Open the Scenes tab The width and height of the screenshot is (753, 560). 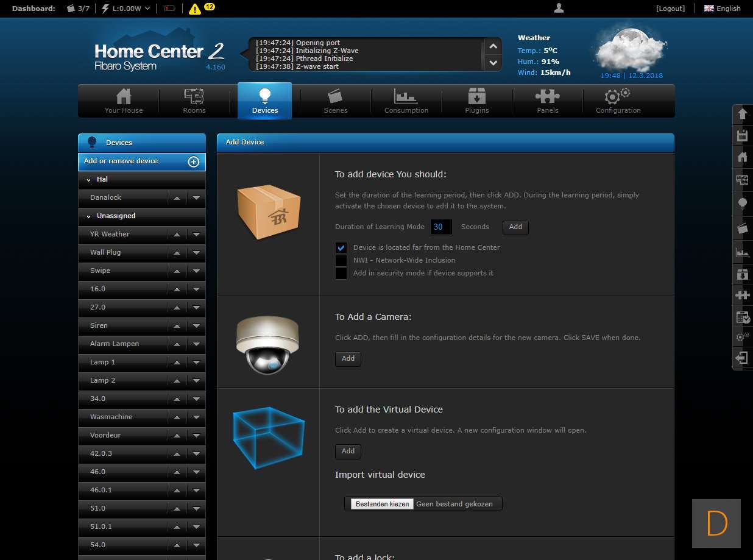pos(336,101)
